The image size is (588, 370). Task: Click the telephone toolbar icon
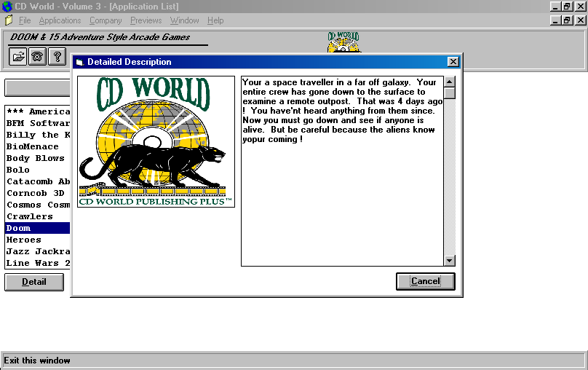pos(37,57)
